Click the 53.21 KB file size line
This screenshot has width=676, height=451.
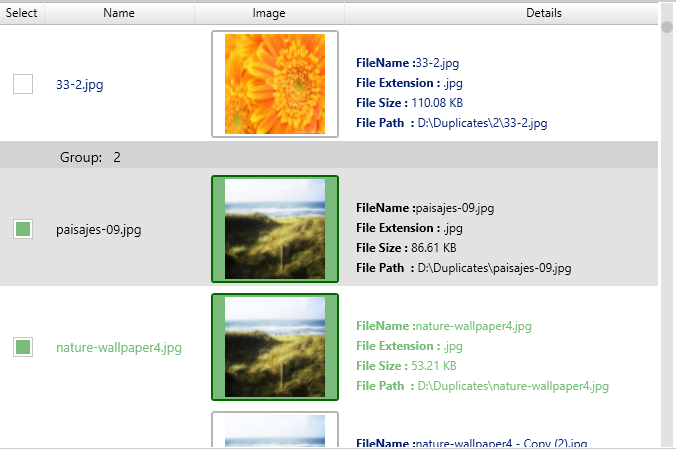click(406, 366)
